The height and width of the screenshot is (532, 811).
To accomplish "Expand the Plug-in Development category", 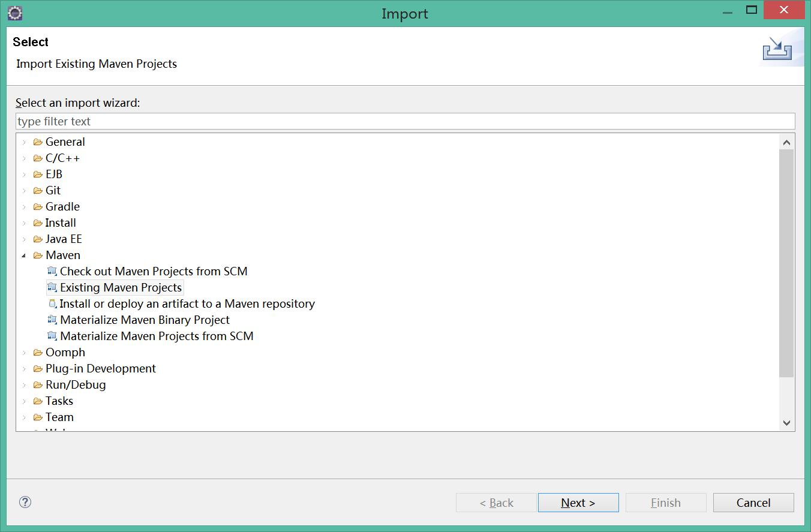I will pos(24,369).
